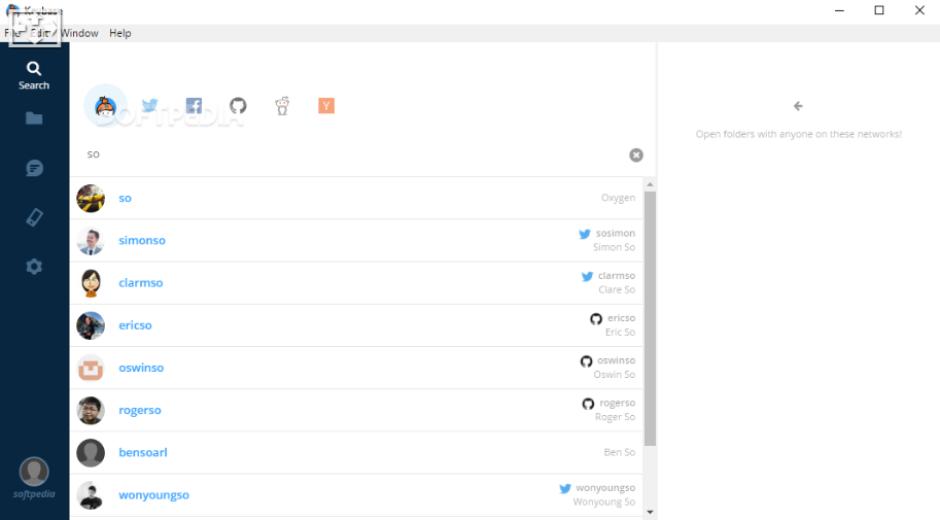Select the Facebook search filter icon
Screen dimensions: 940x520
tap(194, 106)
